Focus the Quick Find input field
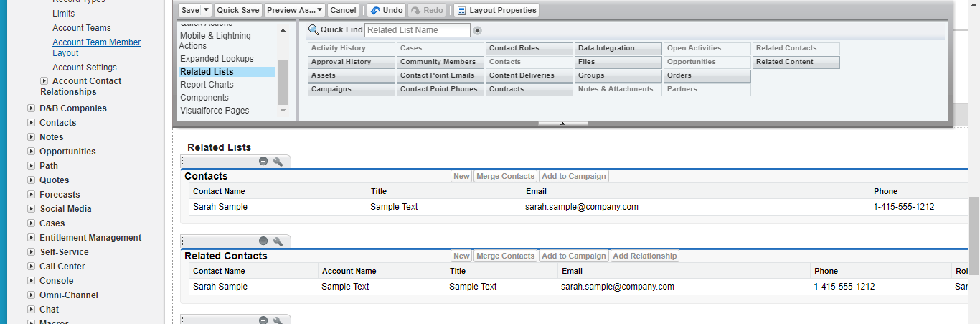980x324 pixels. click(418, 30)
